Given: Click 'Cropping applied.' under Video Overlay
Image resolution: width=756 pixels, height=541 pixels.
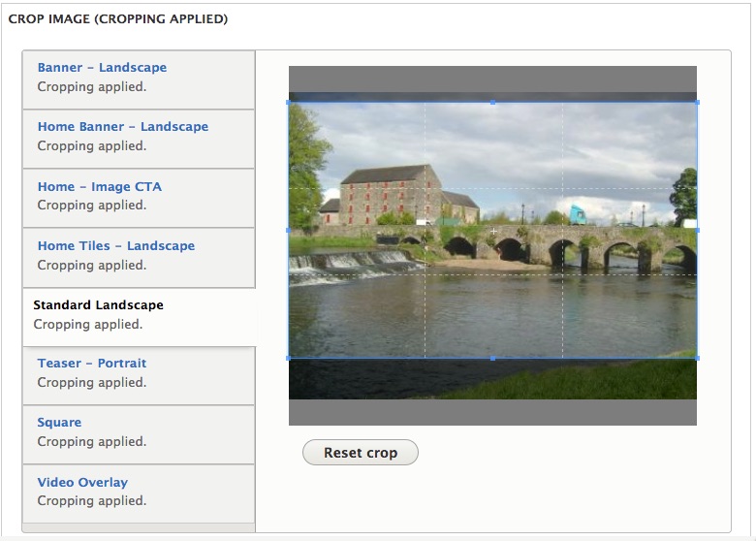Looking at the screenshot, I should (92, 501).
